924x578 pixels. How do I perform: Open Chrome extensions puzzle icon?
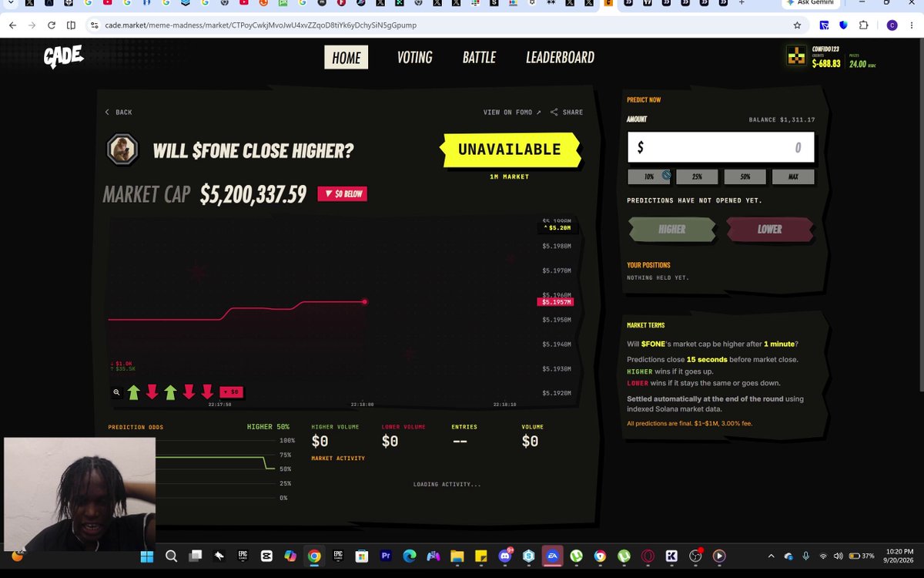pos(864,25)
